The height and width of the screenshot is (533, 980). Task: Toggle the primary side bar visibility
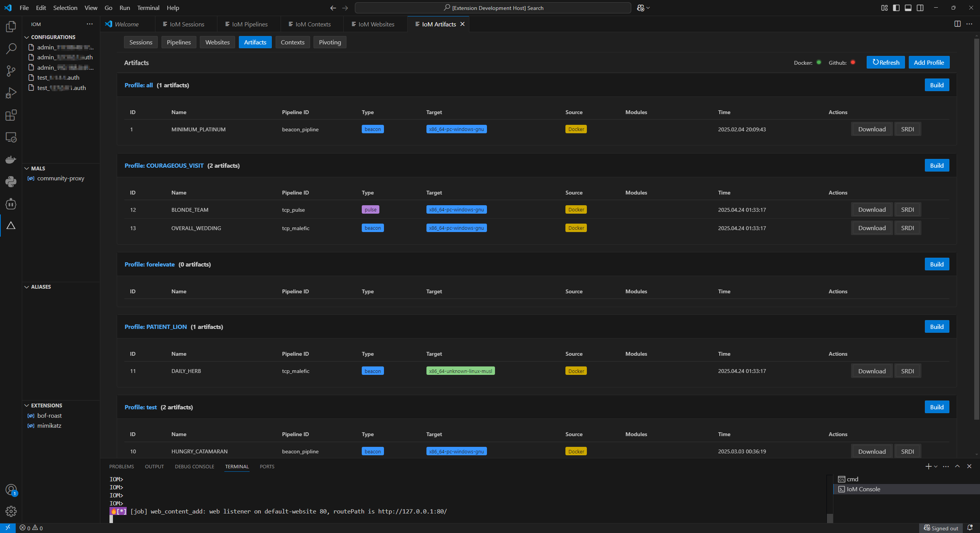click(896, 8)
